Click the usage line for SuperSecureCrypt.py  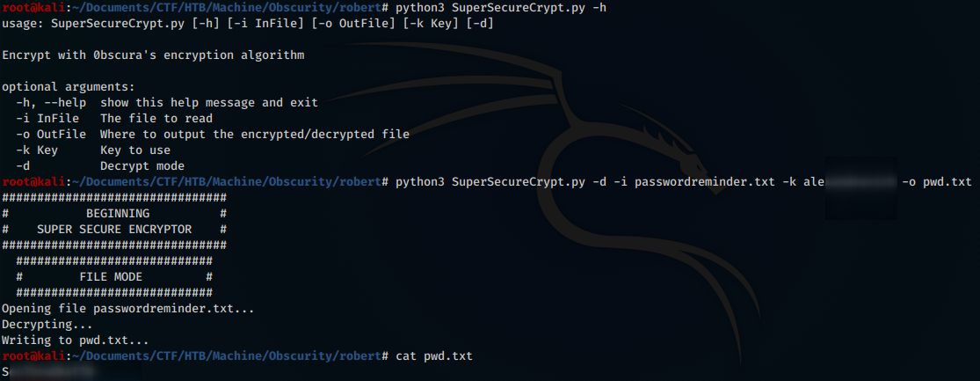[248, 24]
